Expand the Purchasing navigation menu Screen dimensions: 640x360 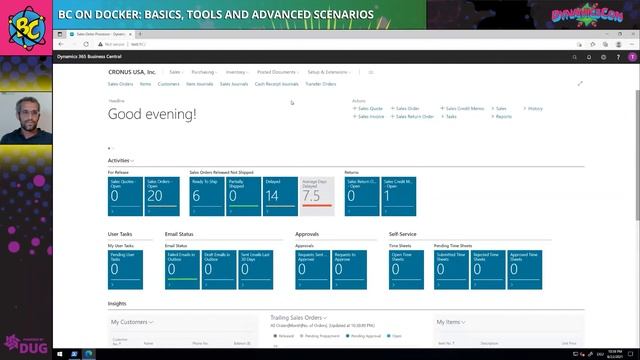pos(204,72)
